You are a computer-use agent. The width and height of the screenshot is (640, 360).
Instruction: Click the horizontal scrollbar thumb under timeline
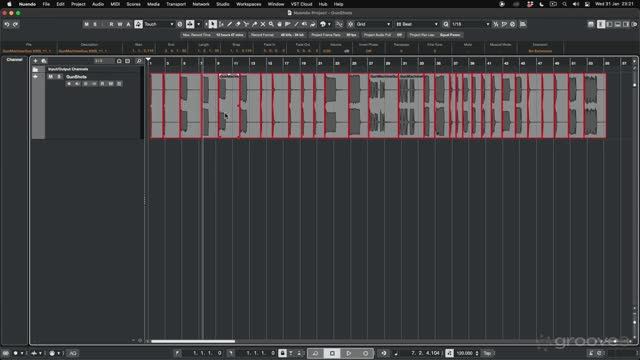[x=193, y=341]
